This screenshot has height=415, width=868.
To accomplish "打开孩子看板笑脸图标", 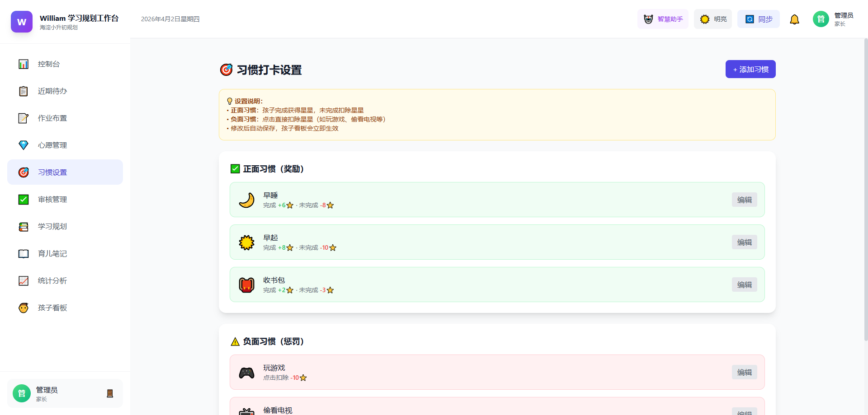I will (23, 308).
